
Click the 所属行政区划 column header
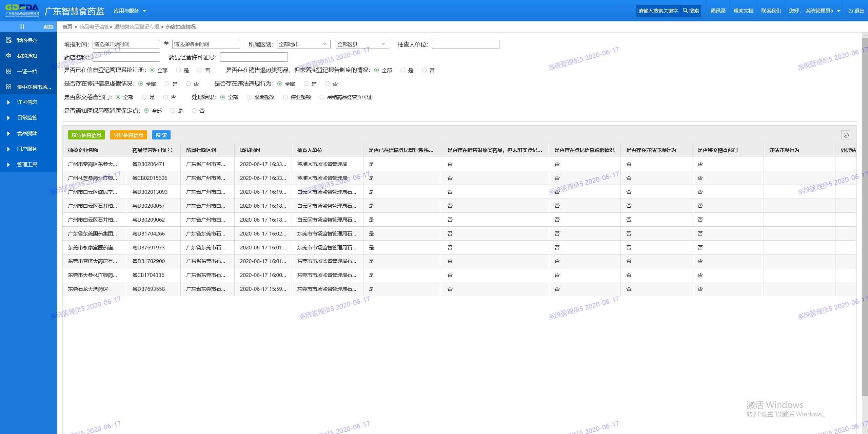tap(208, 150)
